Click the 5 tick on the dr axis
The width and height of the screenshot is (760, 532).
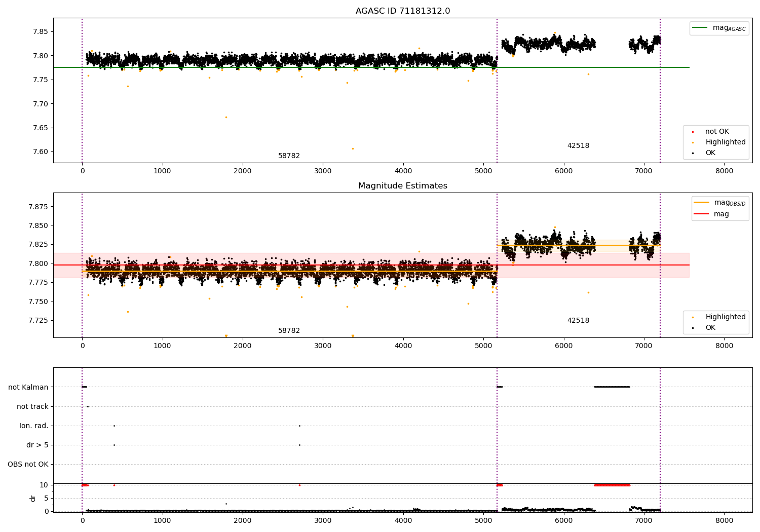47,498
